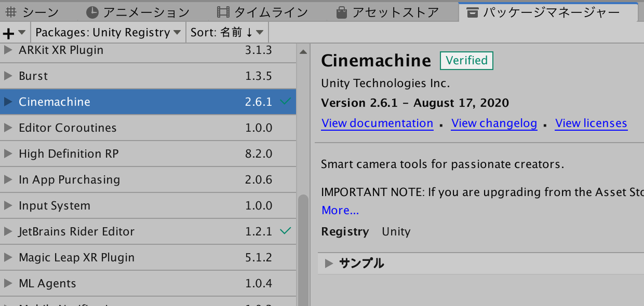Click the パッケージマネージャー tab box icon
The width and height of the screenshot is (644, 306).
(x=473, y=12)
